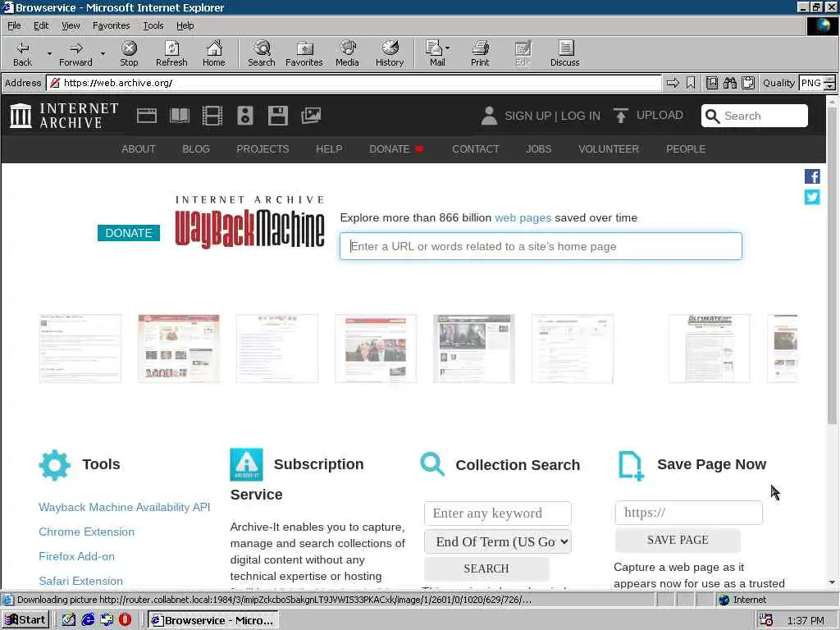Open the Audio speaker icon in Internet Archive nav
Viewport: 840px width, 630px height.
click(244, 116)
